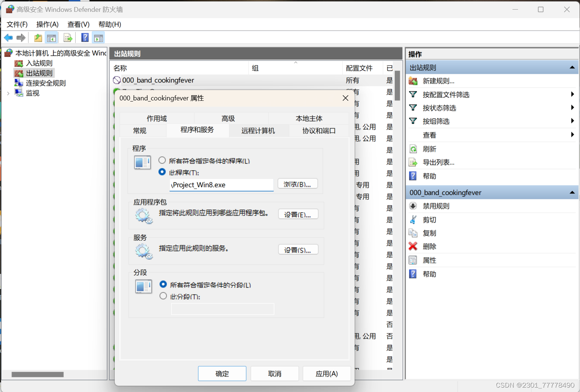Toggle the action pane toolbar icon

99,38
